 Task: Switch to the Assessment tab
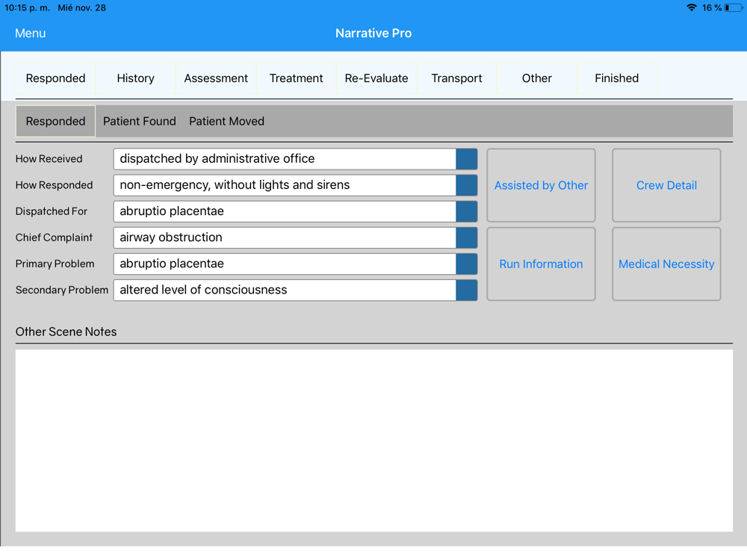(x=216, y=78)
